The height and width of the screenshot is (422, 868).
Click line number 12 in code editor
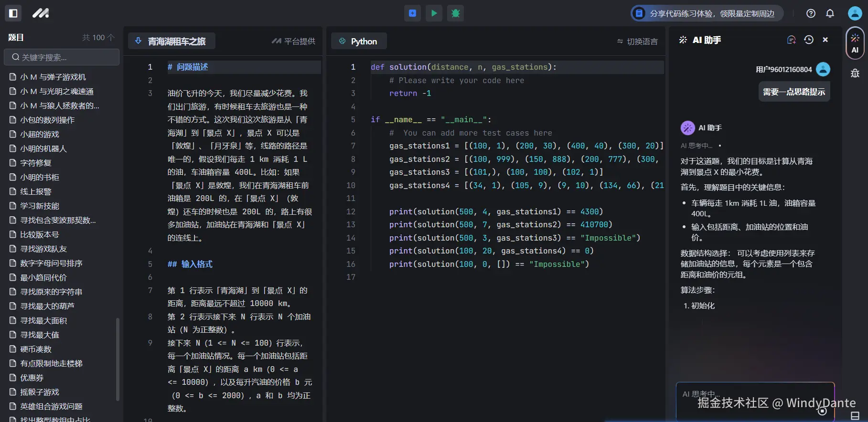351,211
